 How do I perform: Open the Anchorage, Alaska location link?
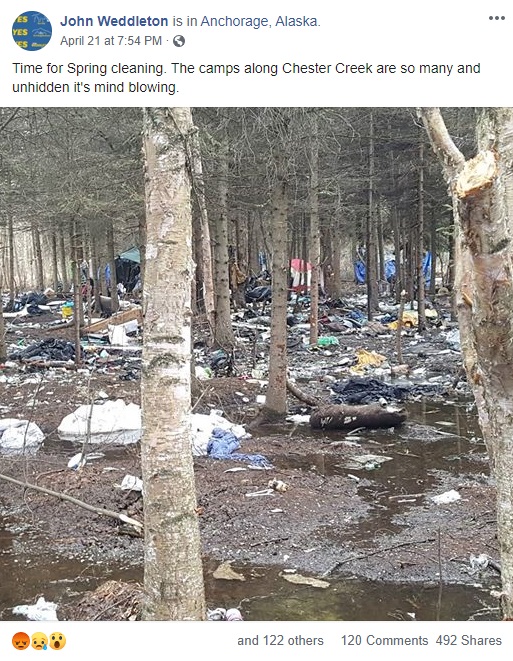coord(260,21)
